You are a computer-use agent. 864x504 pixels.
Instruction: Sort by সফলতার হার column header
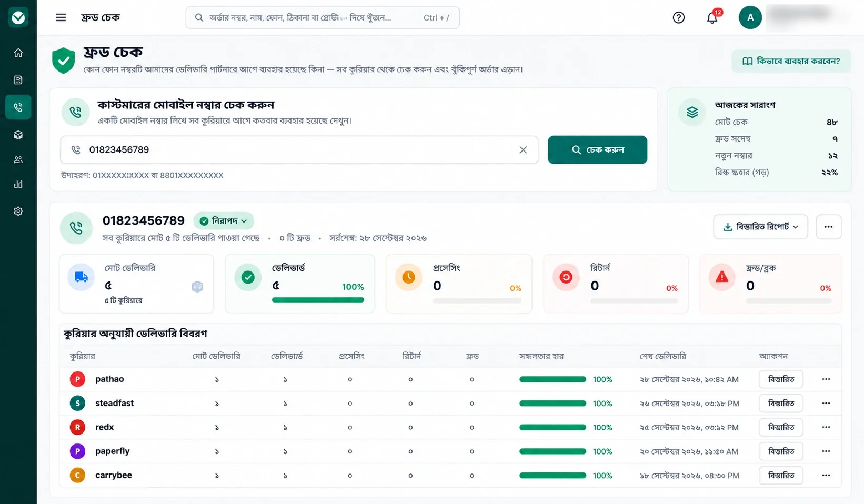(541, 356)
